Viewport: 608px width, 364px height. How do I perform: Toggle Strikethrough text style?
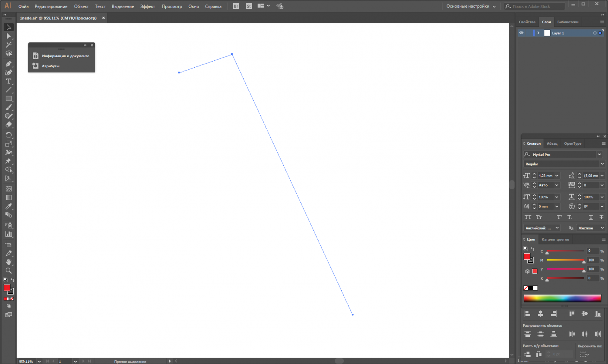[x=602, y=217]
